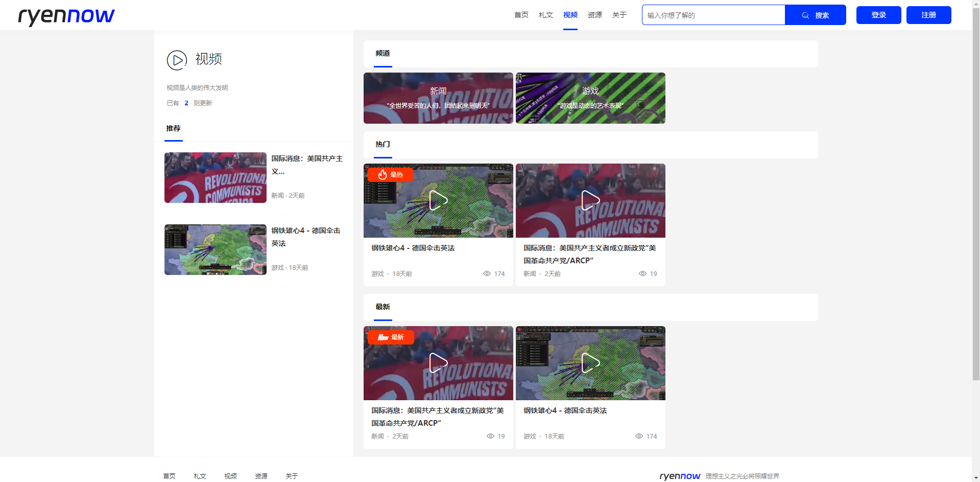Play the 最新 钢铁雄心4 video
980x482 pixels.
590,363
